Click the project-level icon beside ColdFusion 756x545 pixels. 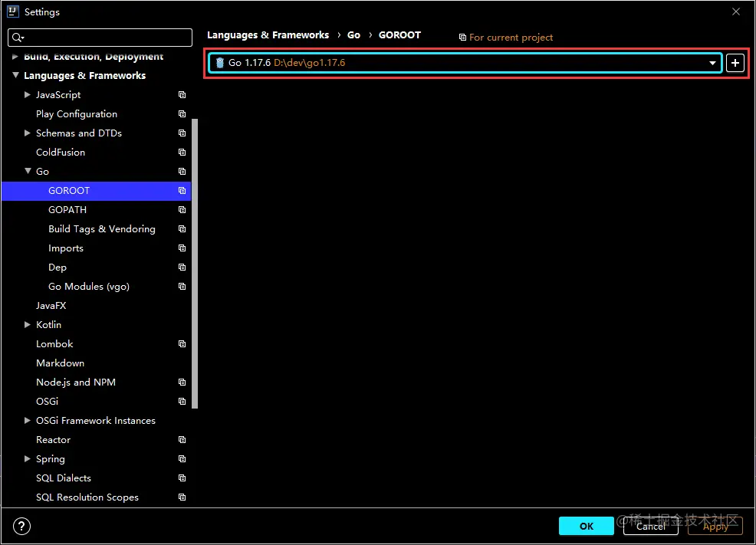pos(182,153)
